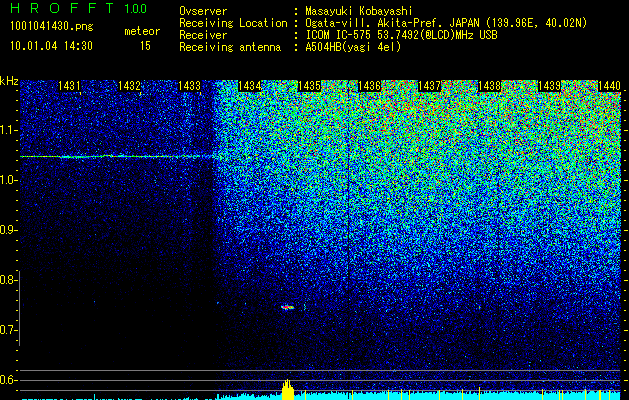Click the 1434 time marker
629x400 pixels.
[x=250, y=86]
